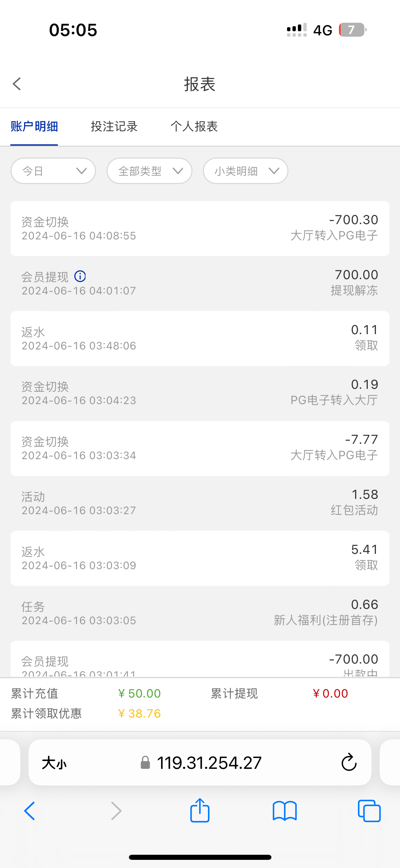Show open tabs with the tabs icon

coord(369,811)
